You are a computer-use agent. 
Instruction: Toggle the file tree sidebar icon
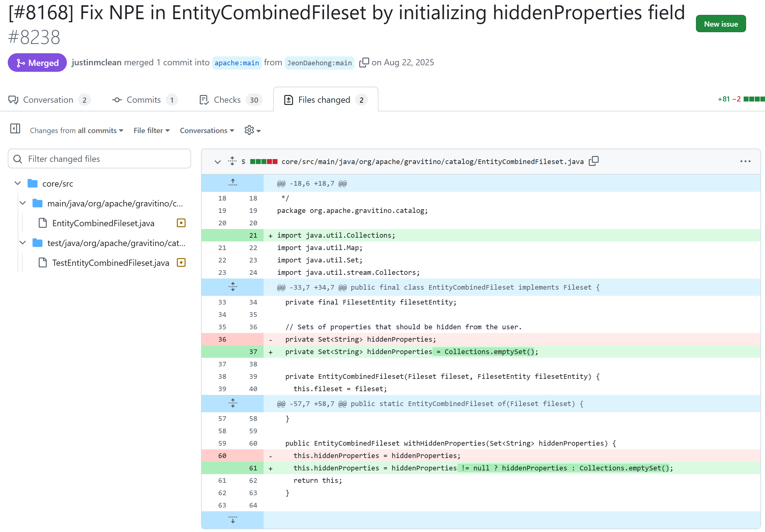[15, 128]
